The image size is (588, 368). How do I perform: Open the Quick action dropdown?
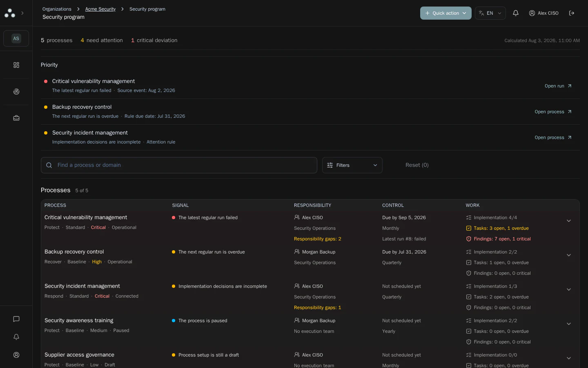pyautogui.click(x=446, y=13)
